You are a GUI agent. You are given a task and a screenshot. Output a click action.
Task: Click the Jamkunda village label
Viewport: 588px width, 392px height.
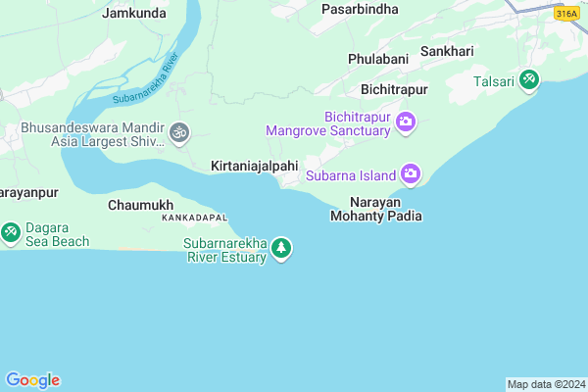tap(134, 14)
